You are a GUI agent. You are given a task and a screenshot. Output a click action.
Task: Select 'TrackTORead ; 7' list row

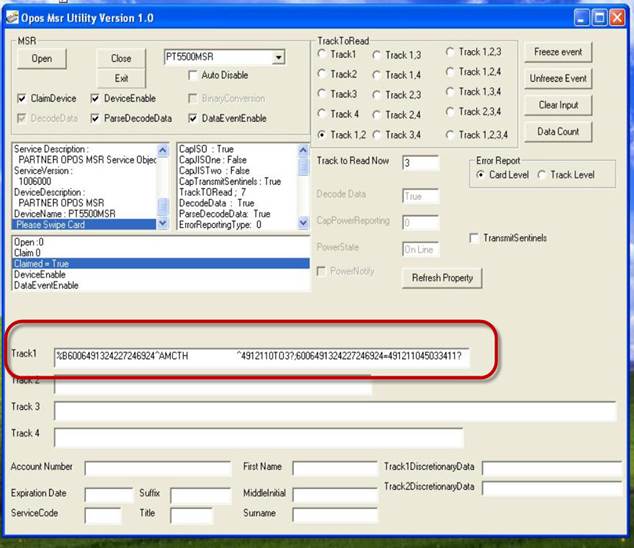click(238, 192)
